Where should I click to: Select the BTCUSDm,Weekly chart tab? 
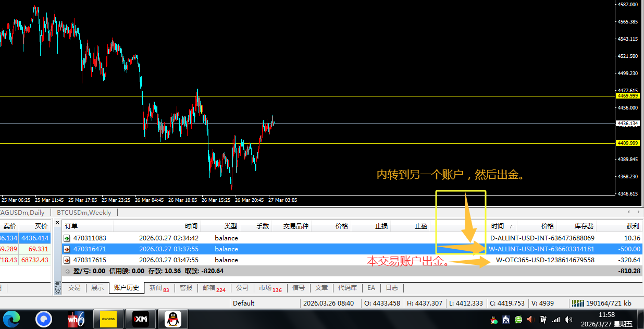pos(84,213)
